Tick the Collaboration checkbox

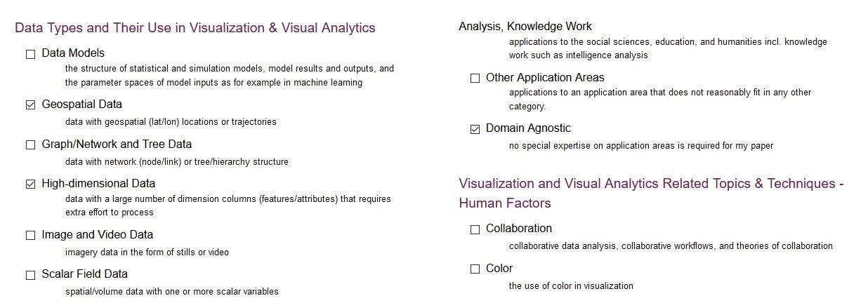point(475,229)
